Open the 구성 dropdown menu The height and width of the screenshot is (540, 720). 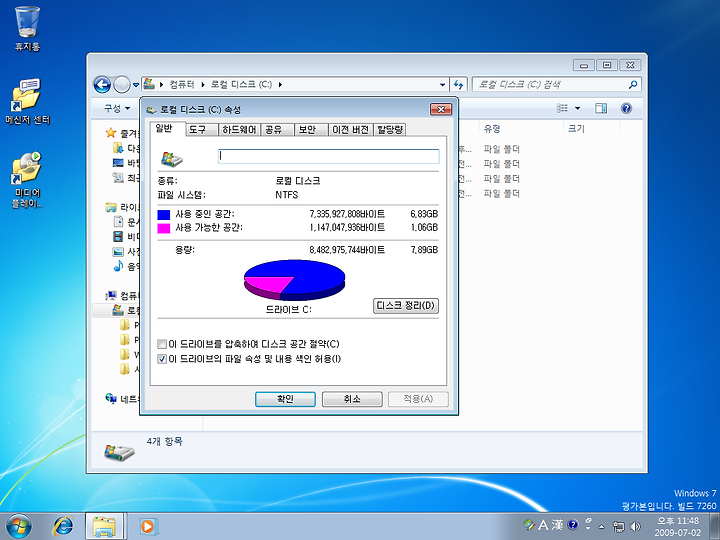[117, 108]
